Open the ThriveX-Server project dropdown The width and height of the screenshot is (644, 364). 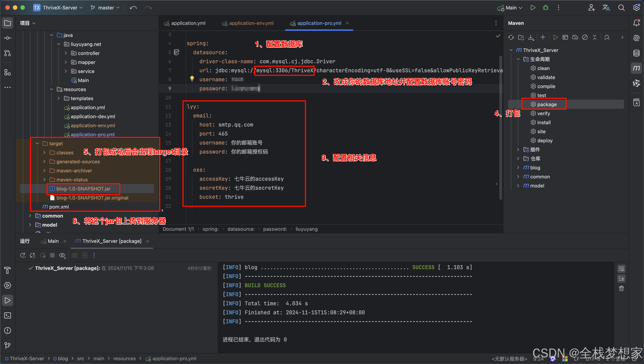tap(58, 8)
